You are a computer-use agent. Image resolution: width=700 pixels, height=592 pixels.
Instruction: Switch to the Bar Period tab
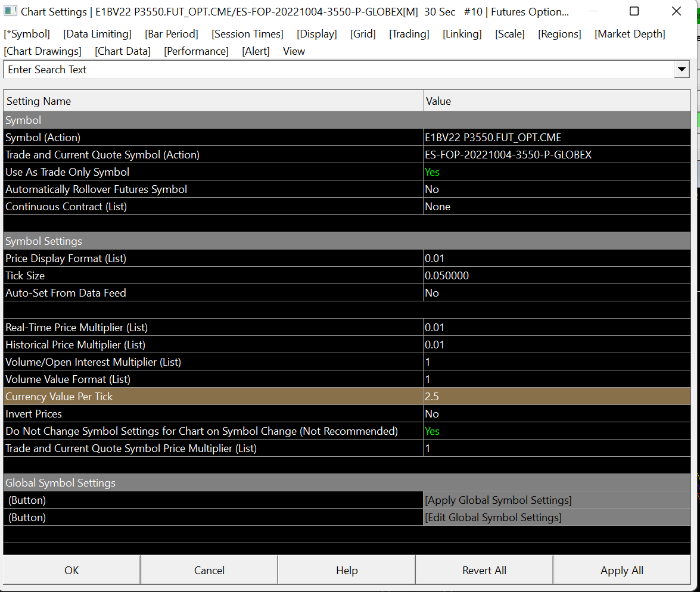pyautogui.click(x=172, y=34)
